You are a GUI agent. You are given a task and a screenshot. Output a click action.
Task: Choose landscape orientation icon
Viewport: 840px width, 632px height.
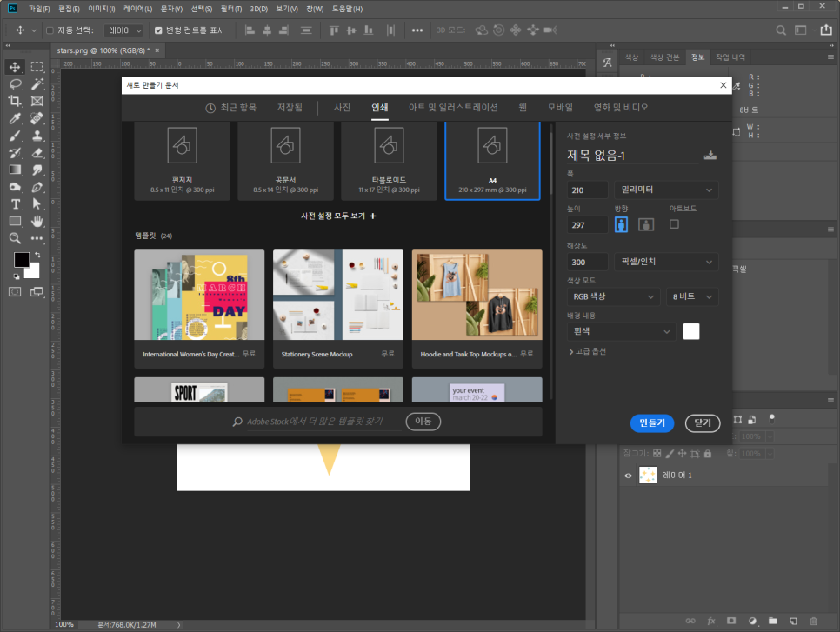tap(646, 224)
